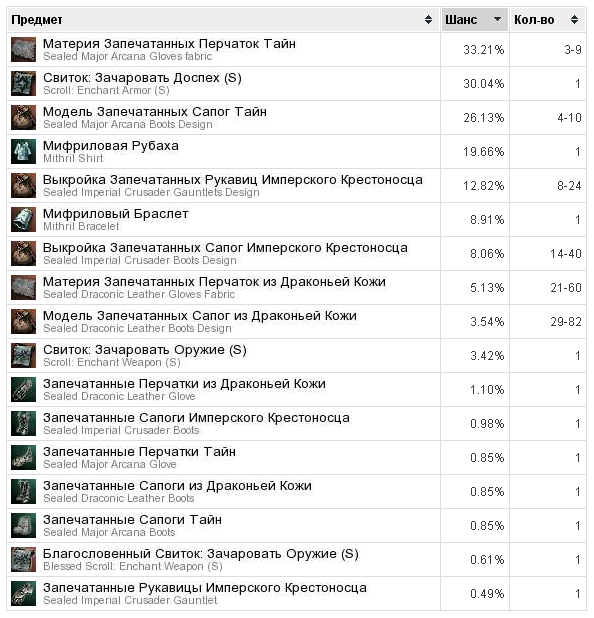Click the Blessed Scroll: Enchant Weapon (S) icon
Viewport: 594px width, 618px height.
(23, 559)
